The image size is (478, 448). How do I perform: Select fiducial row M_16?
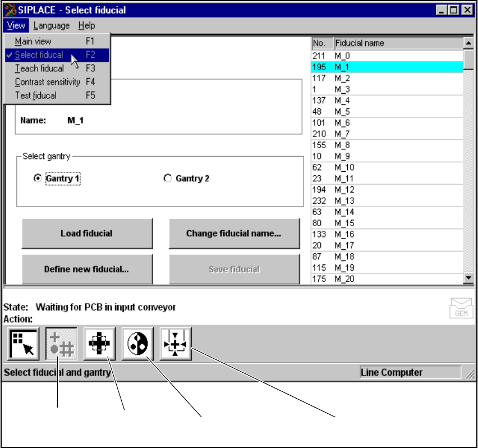pyautogui.click(x=387, y=234)
